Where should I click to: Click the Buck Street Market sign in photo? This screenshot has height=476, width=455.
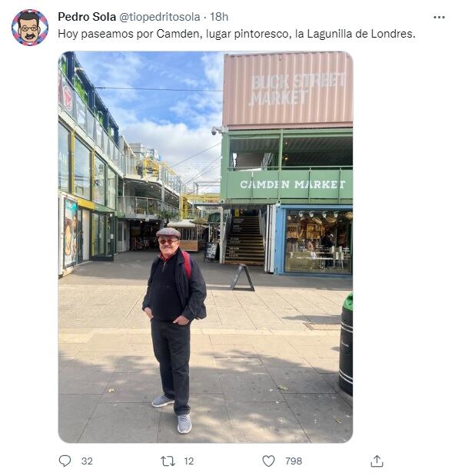[x=297, y=88]
